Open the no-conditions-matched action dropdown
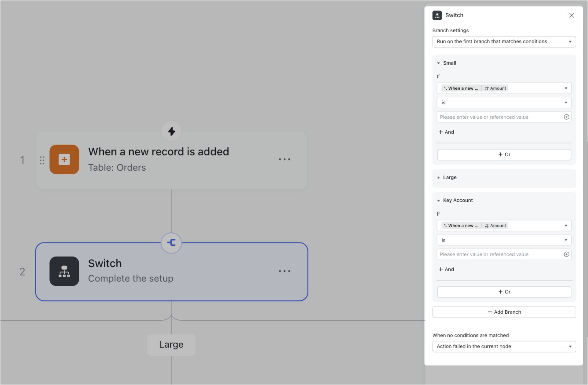588x385 pixels. point(504,346)
